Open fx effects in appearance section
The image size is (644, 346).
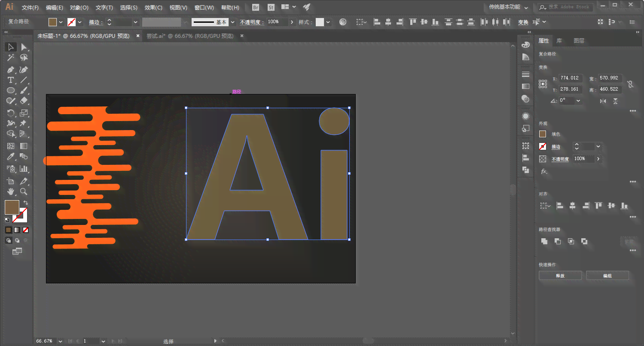(x=544, y=171)
